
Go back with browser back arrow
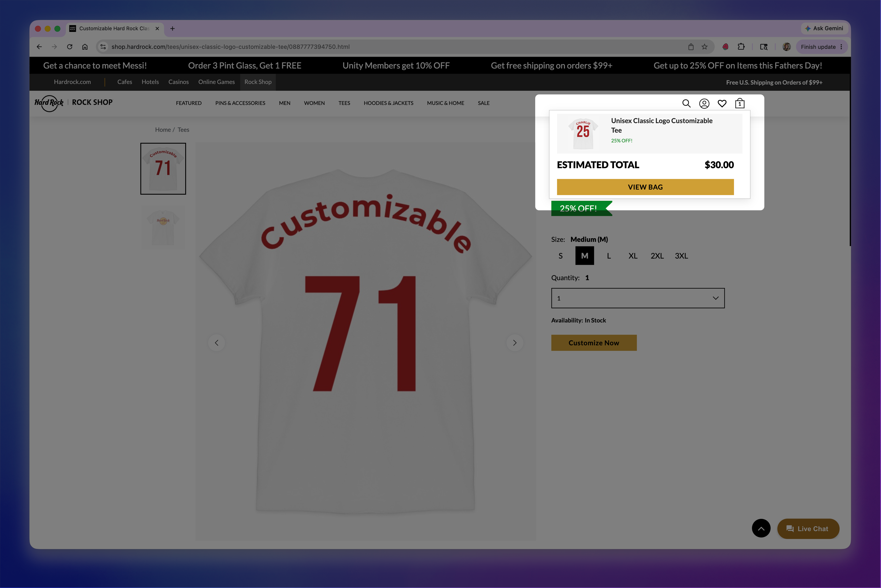39,47
